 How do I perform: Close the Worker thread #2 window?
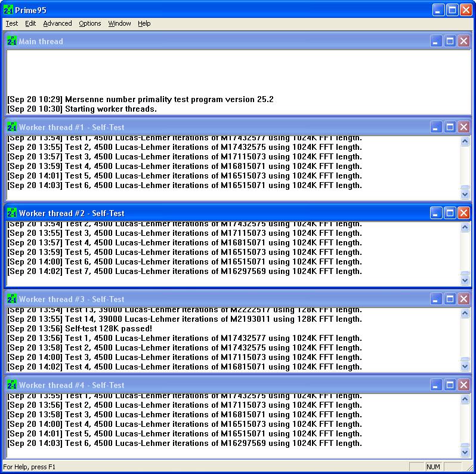tap(464, 213)
